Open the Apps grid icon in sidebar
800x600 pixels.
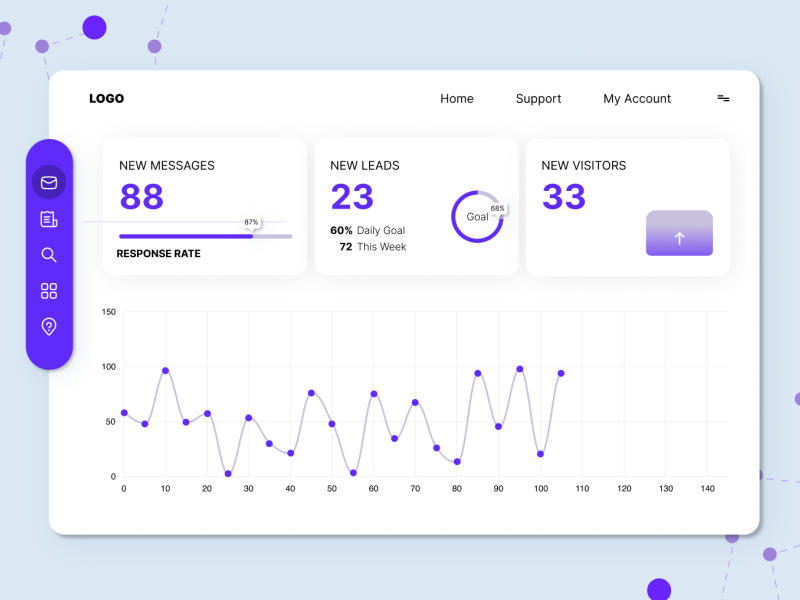[49, 291]
